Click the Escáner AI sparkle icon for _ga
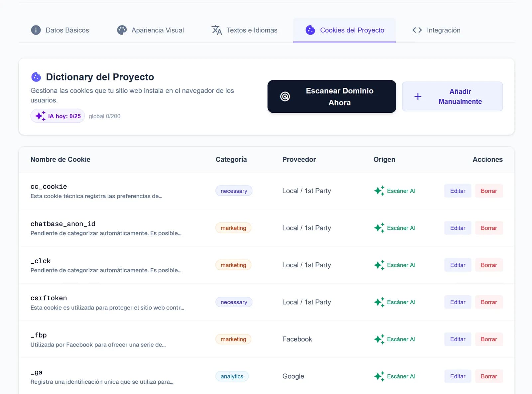 [x=379, y=376]
